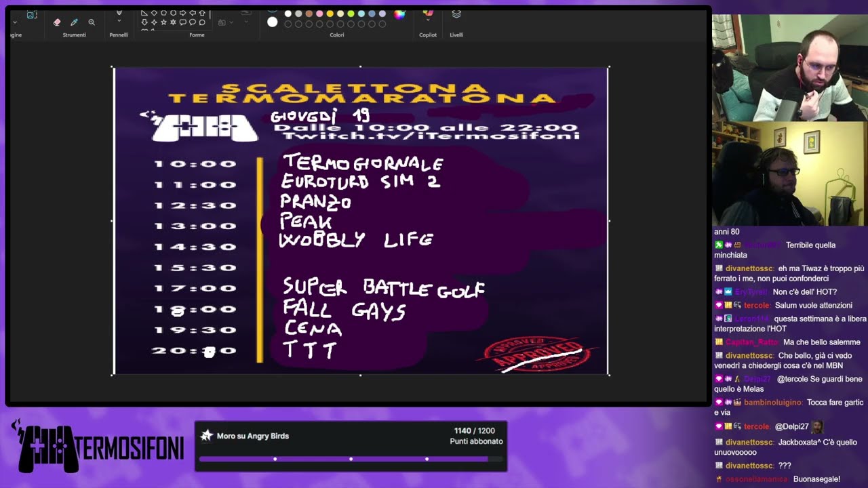Click the "1140 / 1200" subscriber points counter
This screenshot has width=868, height=488.
(475, 431)
